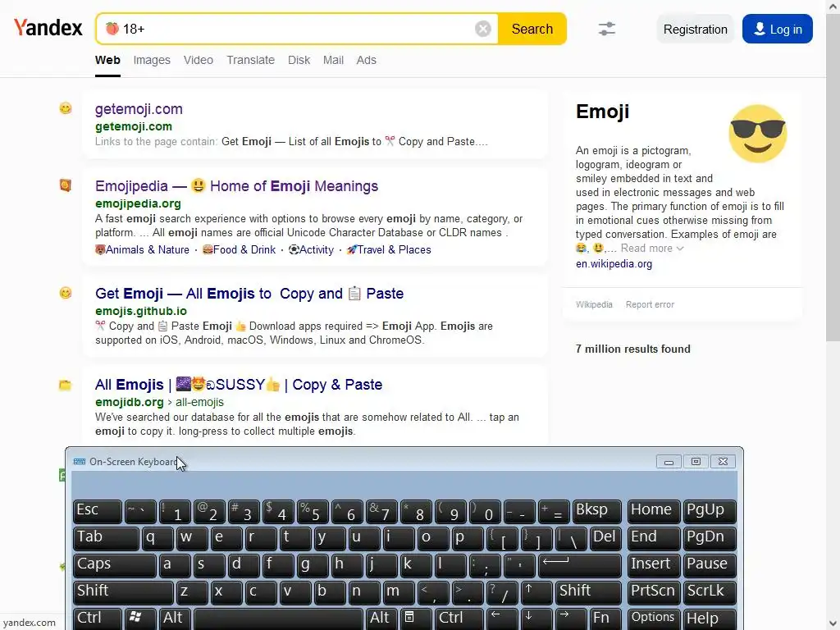Click the page vertical scrollbar thumb
Screen dimensions: 840x630
point(833,177)
